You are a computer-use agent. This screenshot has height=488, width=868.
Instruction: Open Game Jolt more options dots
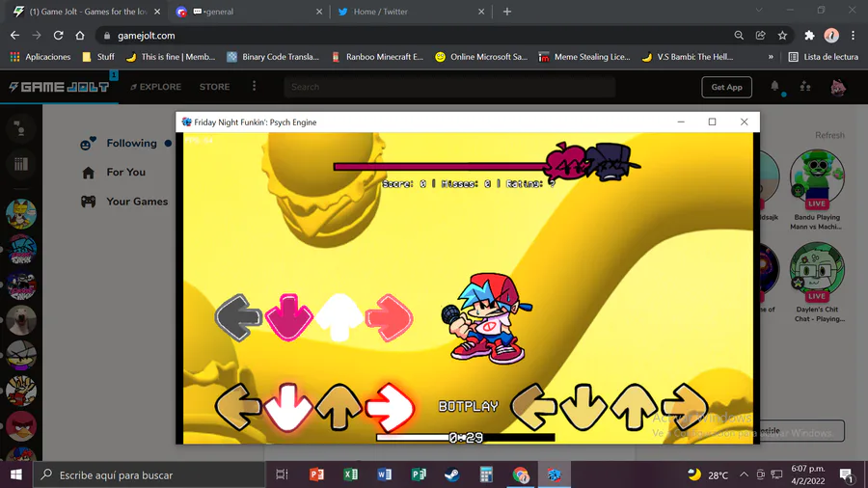[x=254, y=86]
